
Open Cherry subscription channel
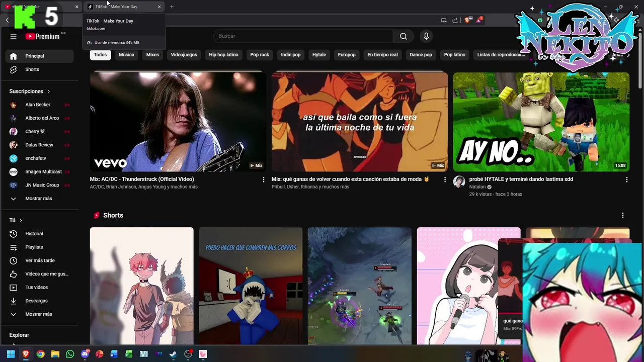[x=40, y=132]
